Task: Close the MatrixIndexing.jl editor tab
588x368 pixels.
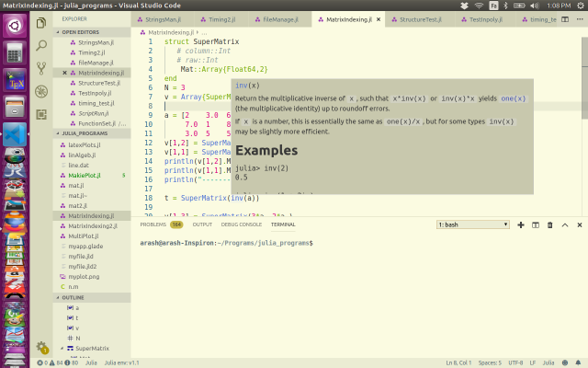Action: point(379,19)
